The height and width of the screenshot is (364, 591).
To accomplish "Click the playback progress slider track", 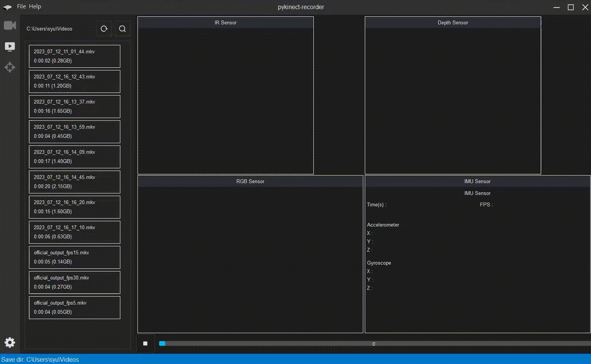I will (x=373, y=344).
